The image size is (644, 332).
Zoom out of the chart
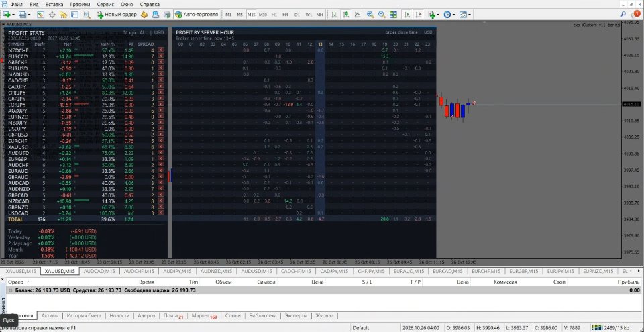[382, 14]
